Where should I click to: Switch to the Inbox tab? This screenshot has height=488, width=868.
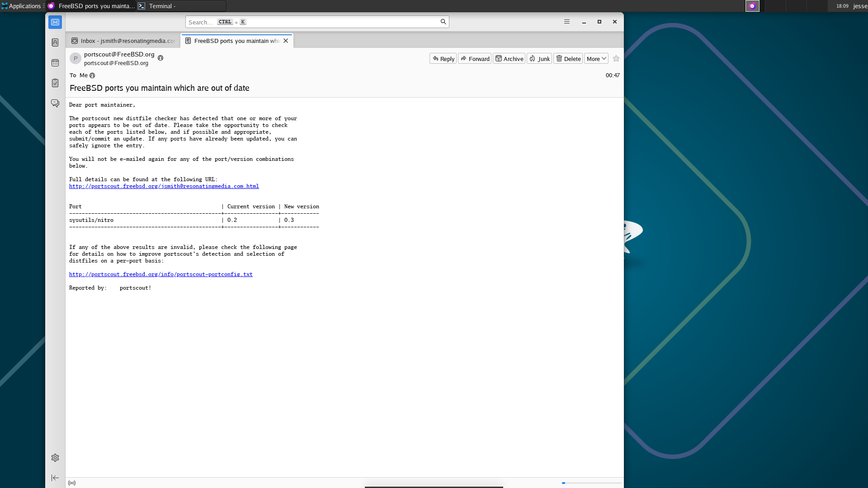pyautogui.click(x=123, y=41)
